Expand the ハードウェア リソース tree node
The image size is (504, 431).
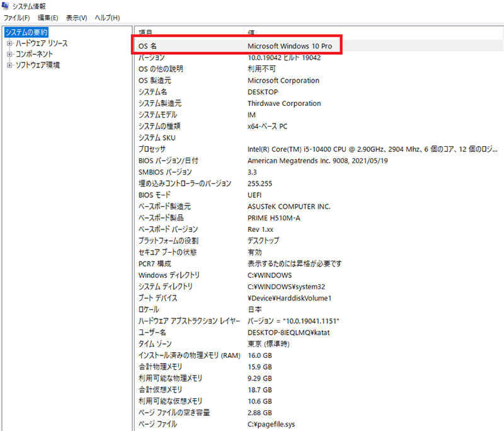9,43
